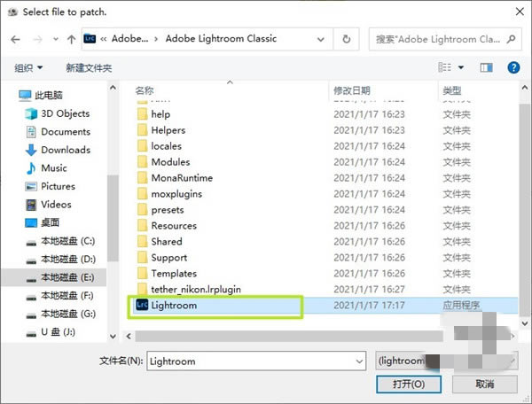Select the Lightroom application file name
Screen dimensions: 532x404
pos(174,306)
